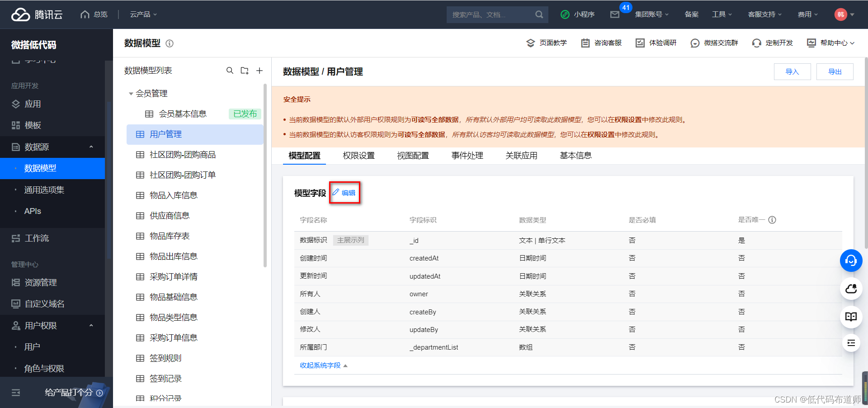
Task: Click the createdAt field identifier cell
Action: 424,258
